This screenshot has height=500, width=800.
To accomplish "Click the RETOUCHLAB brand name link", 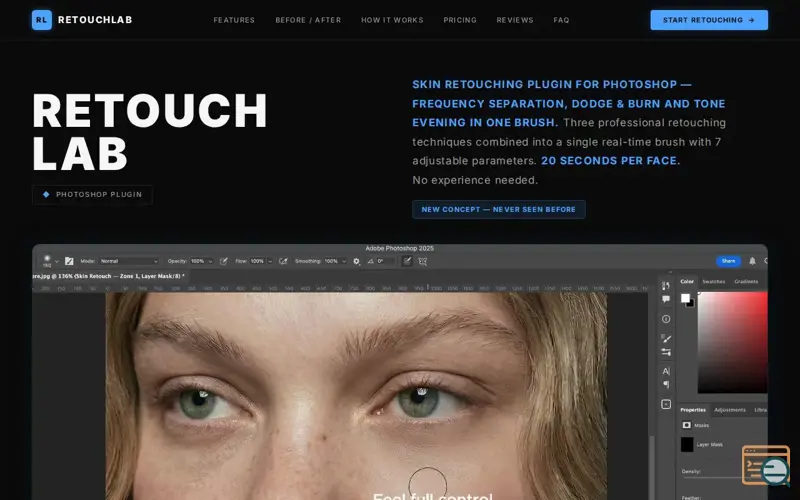I will [x=95, y=20].
